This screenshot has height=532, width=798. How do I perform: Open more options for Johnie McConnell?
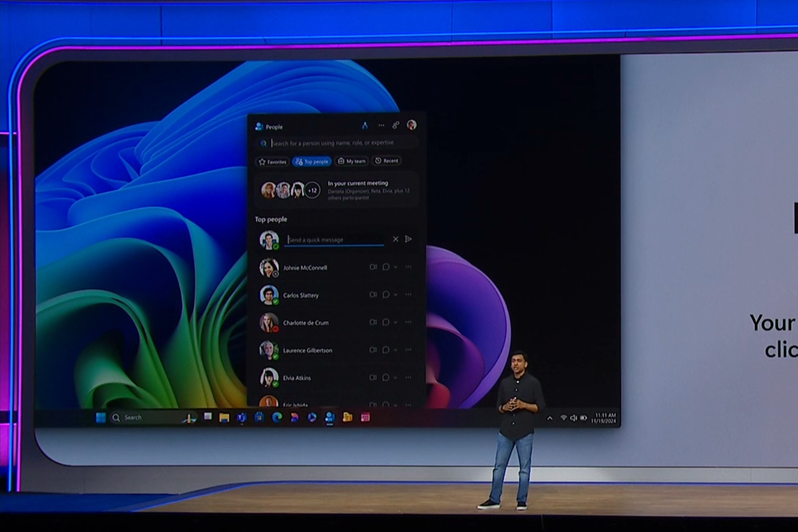408,267
